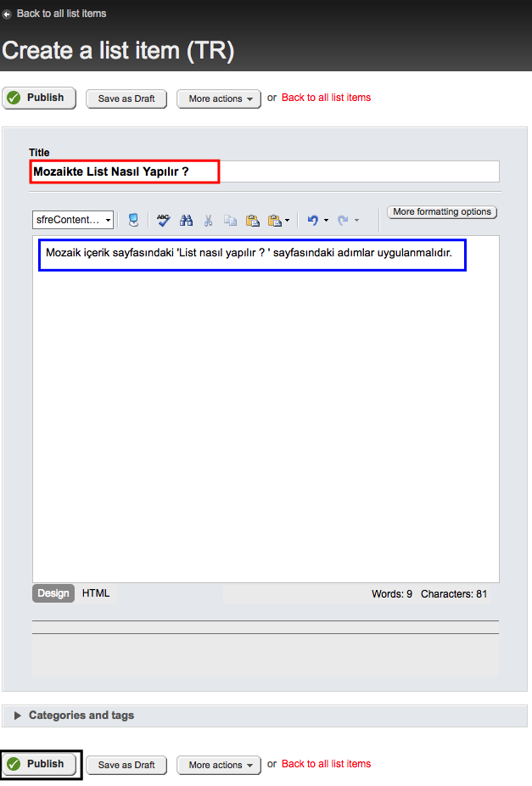
Task: Click More formatting options button
Action: (442, 212)
